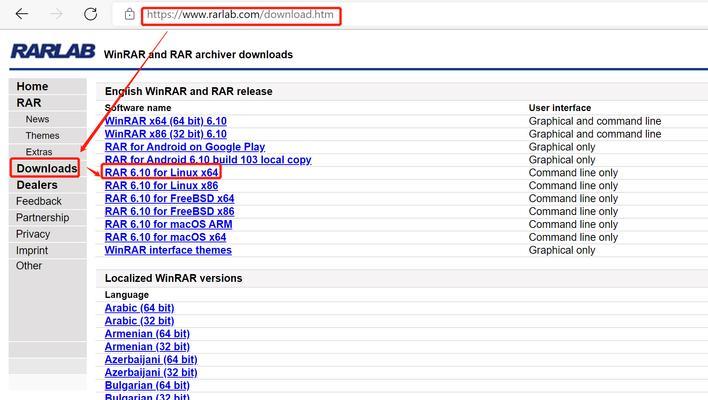Download Arabic (64 bit) version
Viewport: 708px width, 400px height.
tap(140, 308)
